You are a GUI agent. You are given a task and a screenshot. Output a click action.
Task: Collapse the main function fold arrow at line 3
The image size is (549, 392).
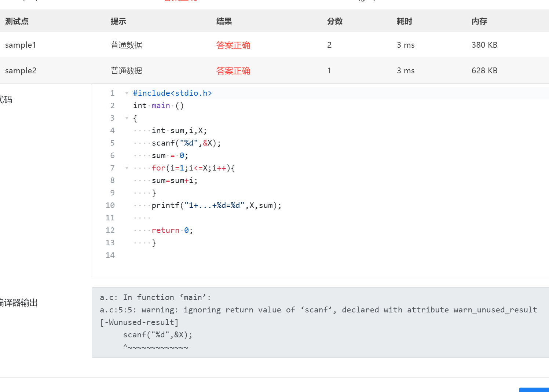click(127, 118)
